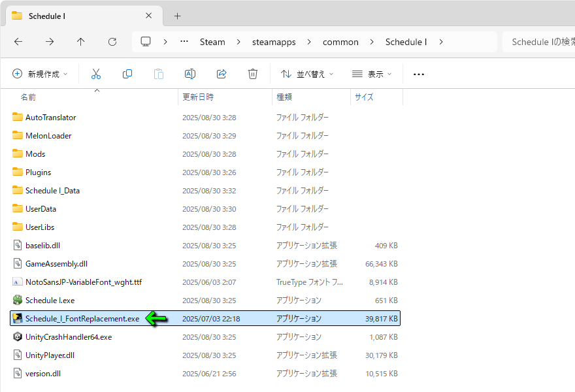Screen dimensions: 575x392
Task: Select the Schedule I.exe application icon
Action: tap(17, 300)
